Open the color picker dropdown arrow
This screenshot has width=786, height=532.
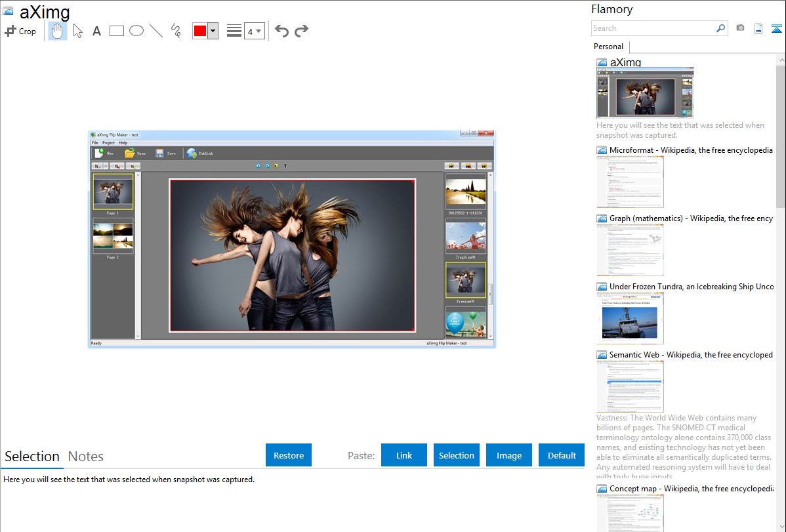click(213, 31)
